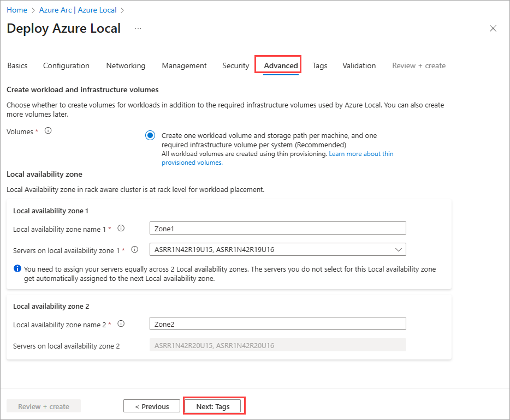This screenshot has height=420, width=510.
Task: Switch to the Basics tab
Action: tap(17, 65)
